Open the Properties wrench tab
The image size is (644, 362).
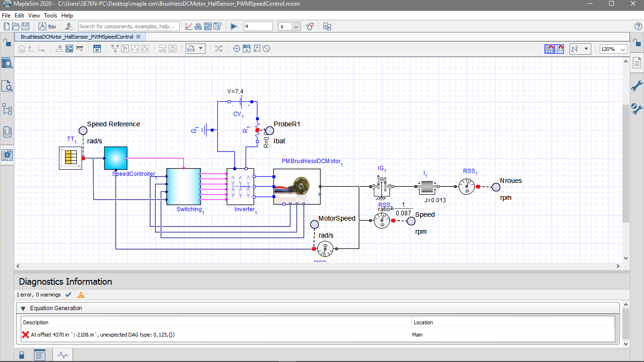(x=637, y=86)
